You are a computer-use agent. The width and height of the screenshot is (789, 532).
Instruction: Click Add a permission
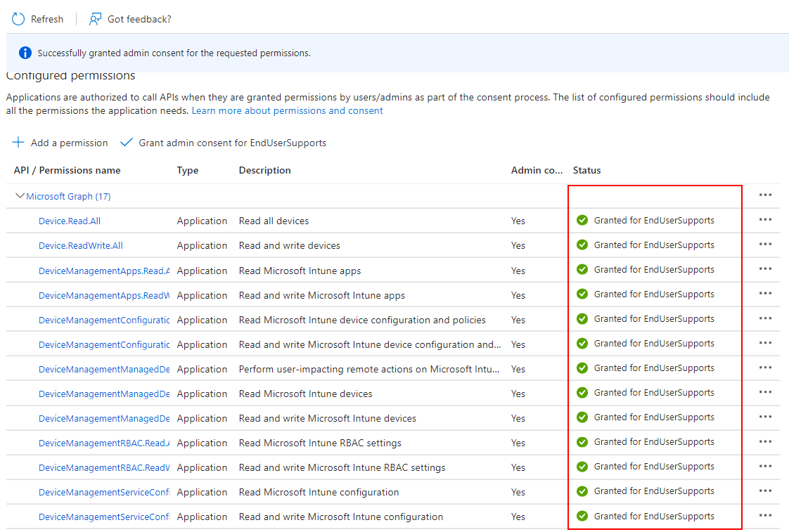coord(60,143)
